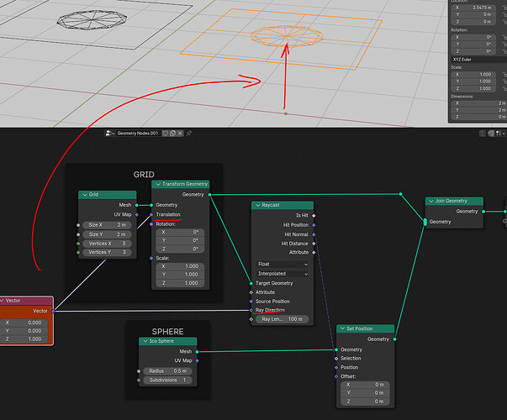Lock the Scale Z lock icon
The width and height of the screenshot is (507, 420).
tap(504, 88)
